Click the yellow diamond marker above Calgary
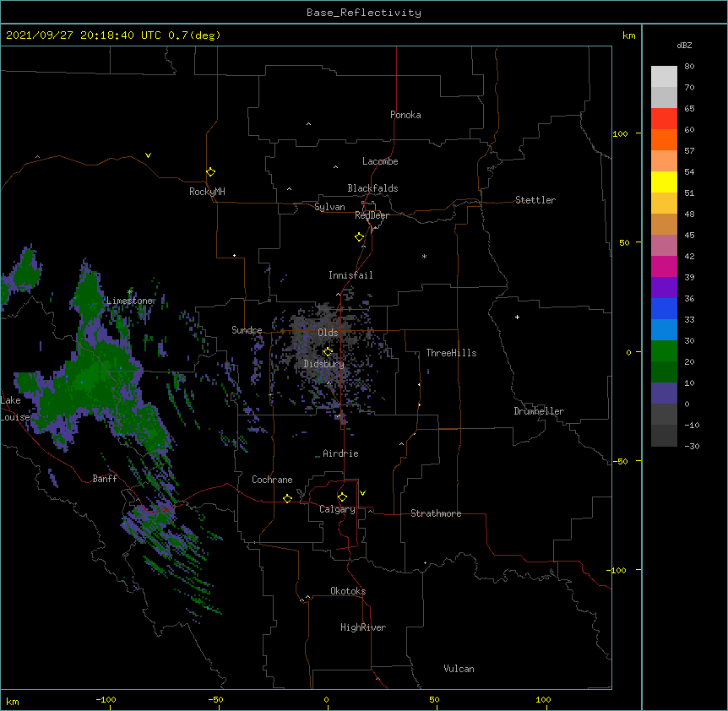728x711 pixels. (x=342, y=497)
